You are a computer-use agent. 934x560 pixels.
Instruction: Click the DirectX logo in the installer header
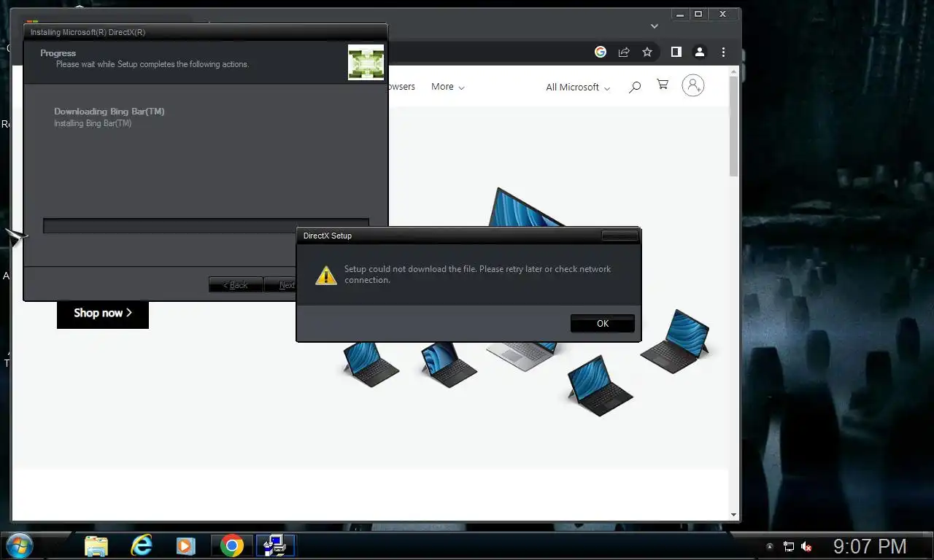point(366,62)
